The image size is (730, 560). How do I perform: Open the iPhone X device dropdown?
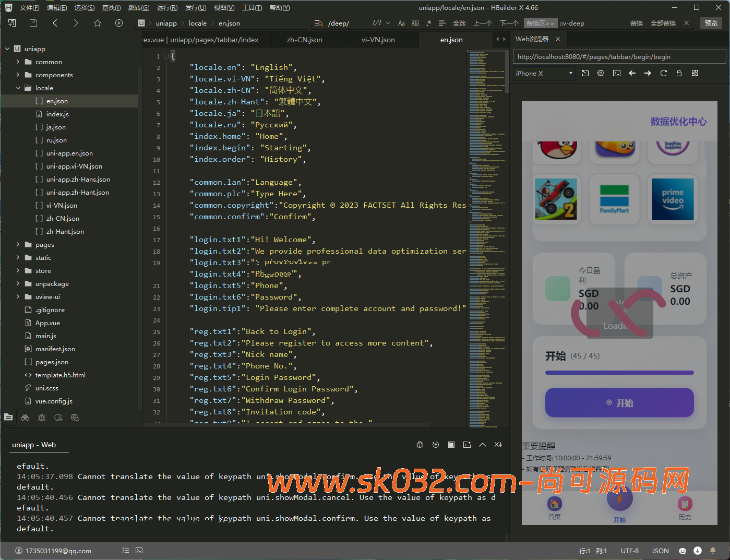coord(544,74)
